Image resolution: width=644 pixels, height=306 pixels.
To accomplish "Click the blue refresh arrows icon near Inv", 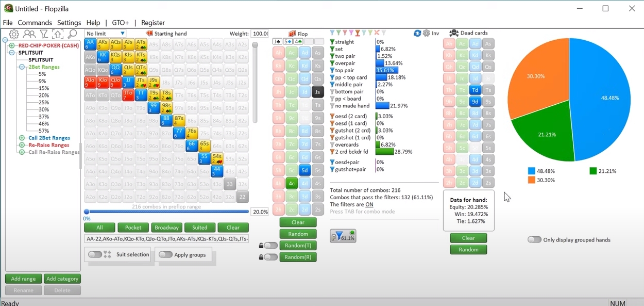I will pos(417,33).
